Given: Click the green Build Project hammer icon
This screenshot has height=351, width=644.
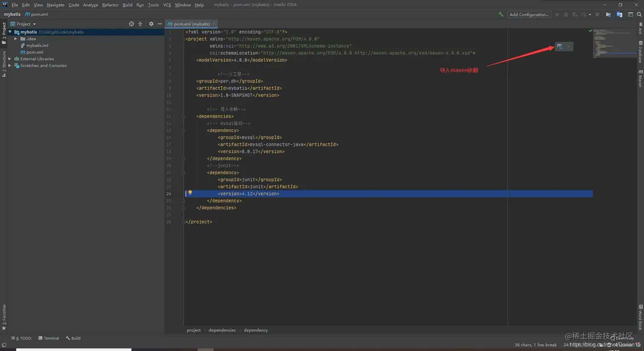Looking at the screenshot, I should coord(501,14).
